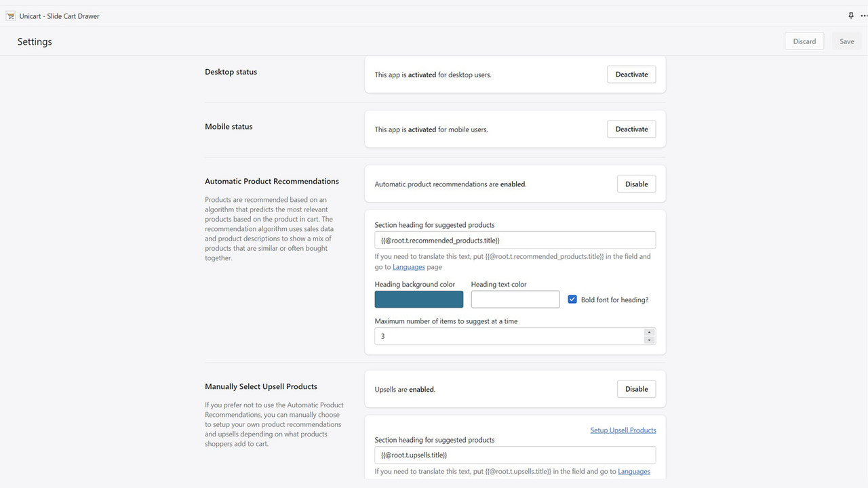Discard the settings changes
Image resolution: width=868 pixels, height=488 pixels.
804,41
